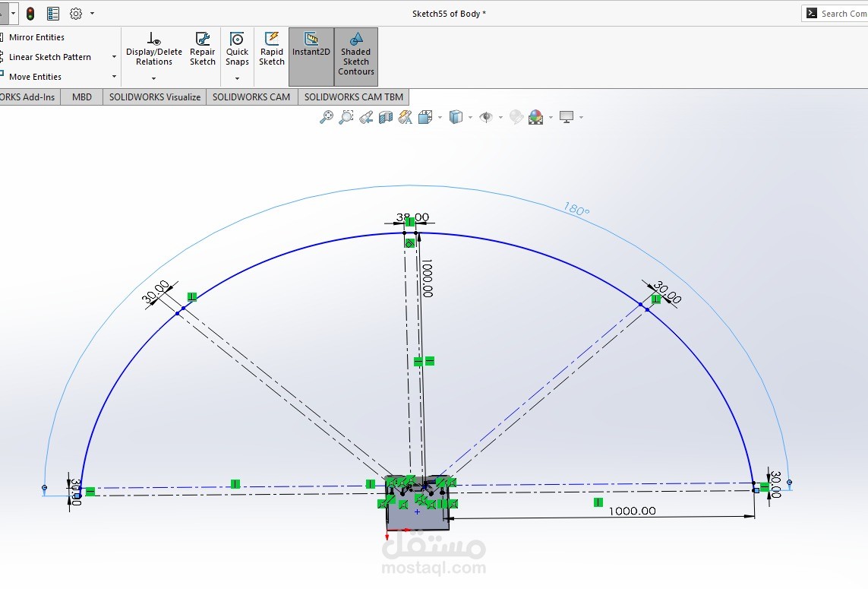Viewport: 868px width, 589px height.
Task: Click the Rebuild traffic light icon
Action: [30, 14]
